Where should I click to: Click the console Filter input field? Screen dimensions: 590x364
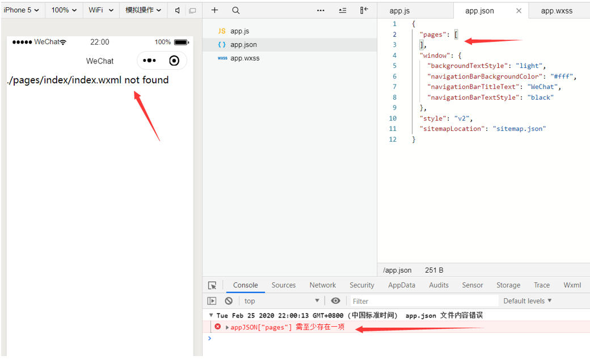pyautogui.click(x=424, y=301)
